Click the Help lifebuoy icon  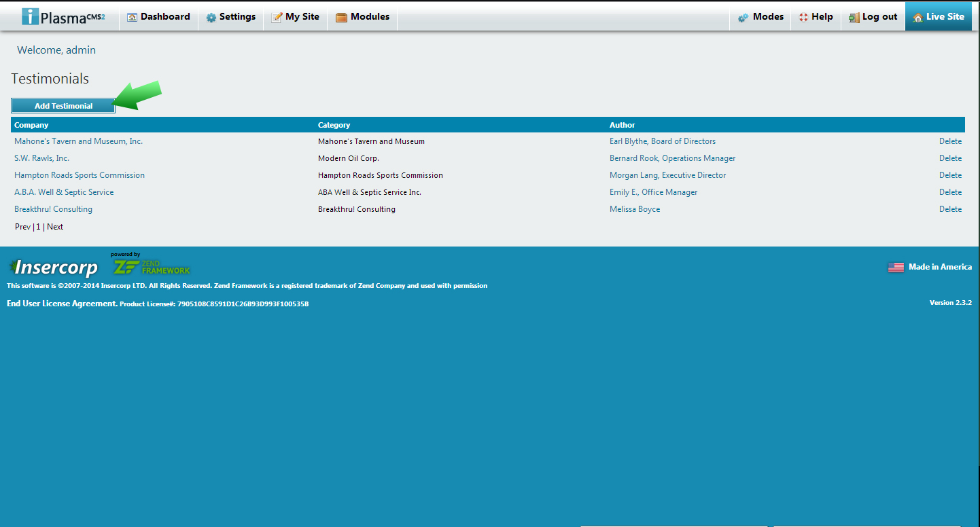[803, 18]
